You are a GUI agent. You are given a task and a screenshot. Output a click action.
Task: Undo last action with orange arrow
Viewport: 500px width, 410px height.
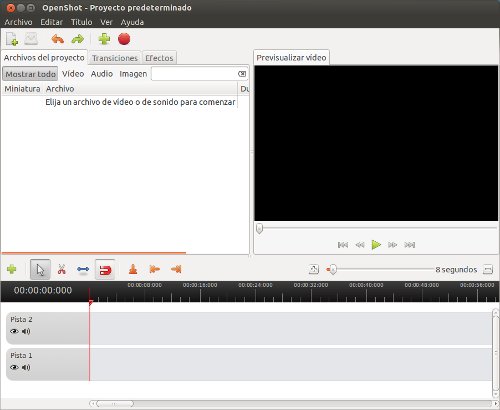click(58, 39)
